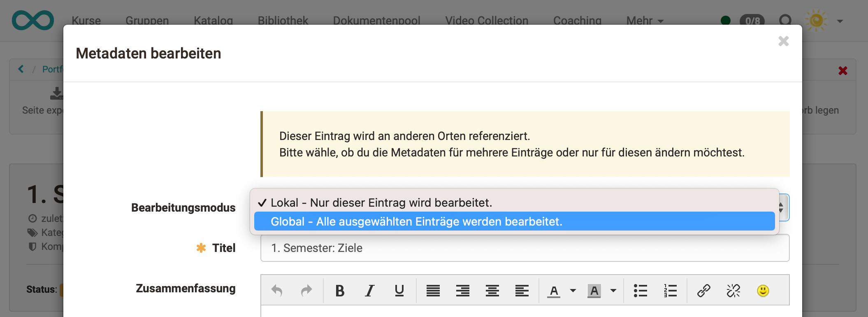The width and height of the screenshot is (868, 317).
Task: Click the Bearbeitungsmodus select arrows
Action: (781, 207)
